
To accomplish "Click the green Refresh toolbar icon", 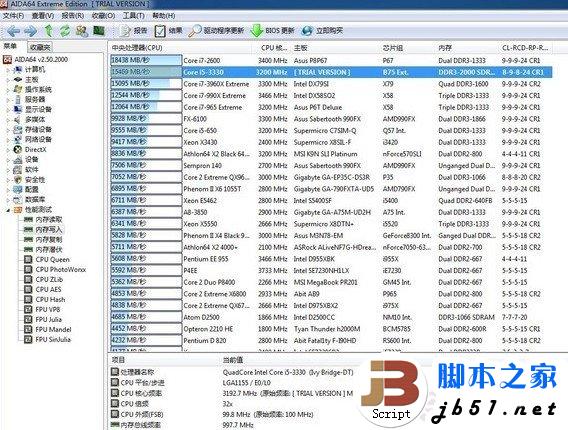I will tap(65, 31).
